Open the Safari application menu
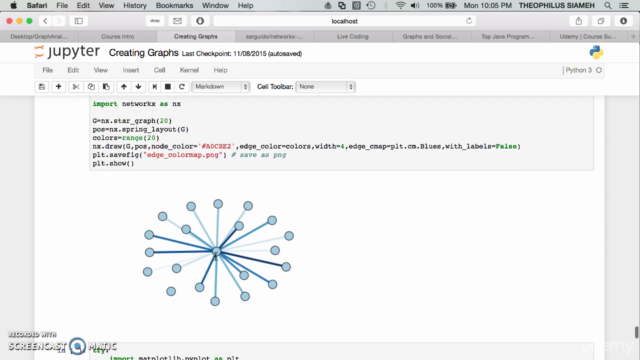 [x=37, y=5]
